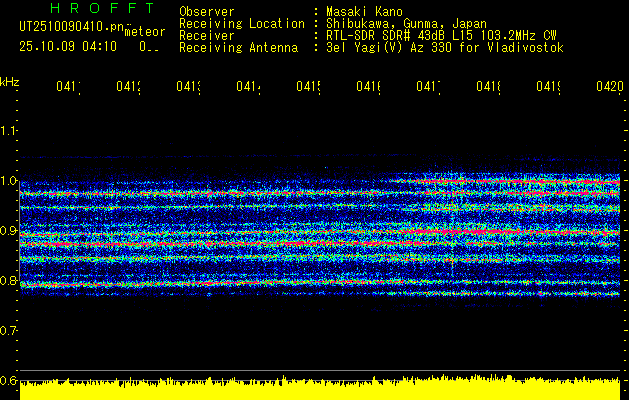
Task: Pick the 0417 time marker
Action: 428,87
